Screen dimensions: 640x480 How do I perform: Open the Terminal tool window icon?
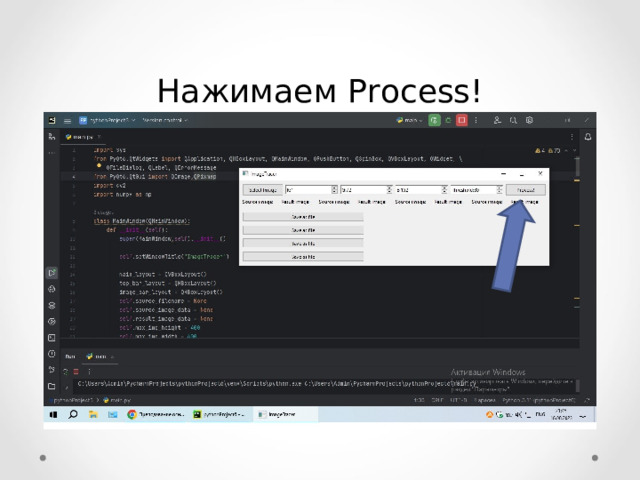point(52,338)
